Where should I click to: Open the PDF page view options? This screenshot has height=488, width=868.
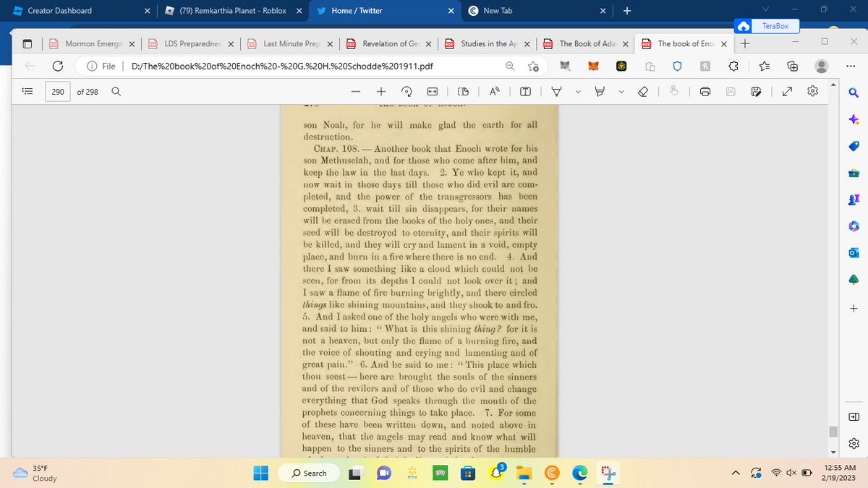464,92
